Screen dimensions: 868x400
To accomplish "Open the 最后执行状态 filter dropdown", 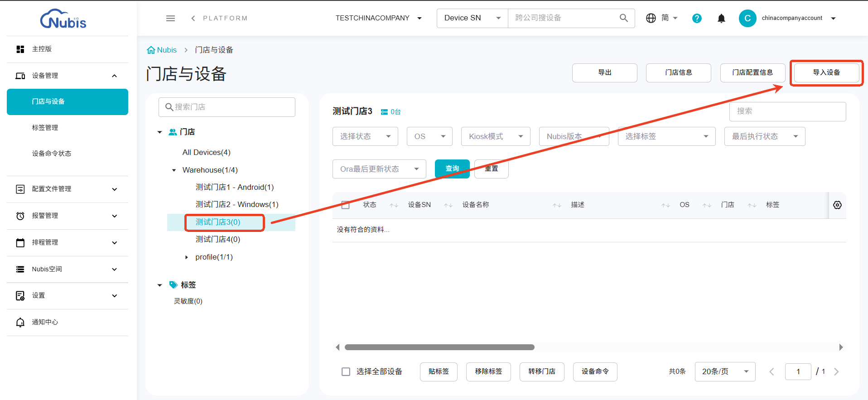I will point(765,136).
